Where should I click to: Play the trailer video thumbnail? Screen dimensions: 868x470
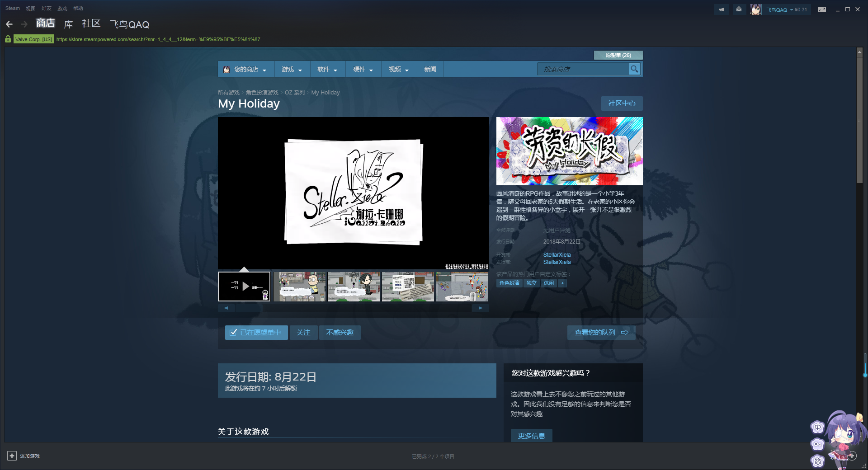pyautogui.click(x=244, y=287)
